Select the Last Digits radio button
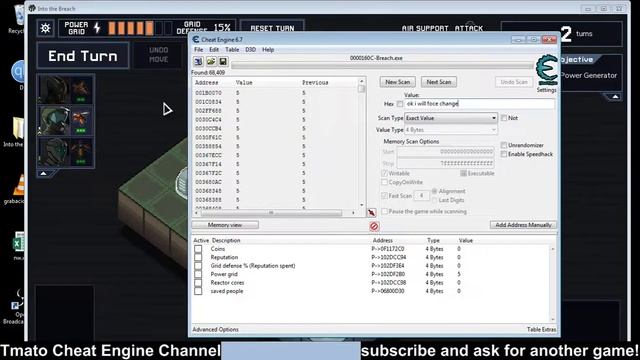Viewport: 640px width, 360px height. click(x=434, y=200)
